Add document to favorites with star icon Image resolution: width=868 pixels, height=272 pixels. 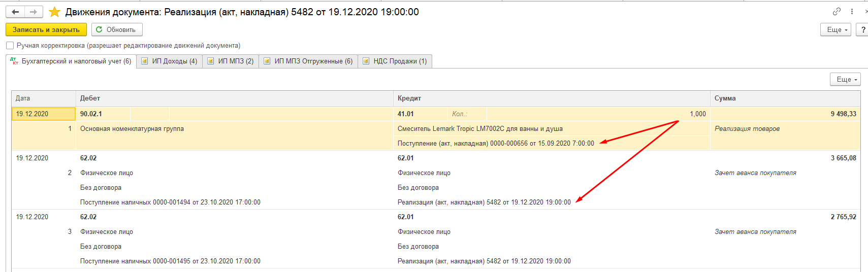[54, 12]
